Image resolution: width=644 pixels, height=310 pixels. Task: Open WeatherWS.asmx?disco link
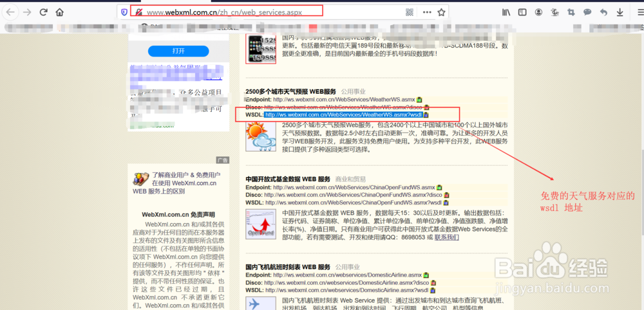tap(343, 107)
